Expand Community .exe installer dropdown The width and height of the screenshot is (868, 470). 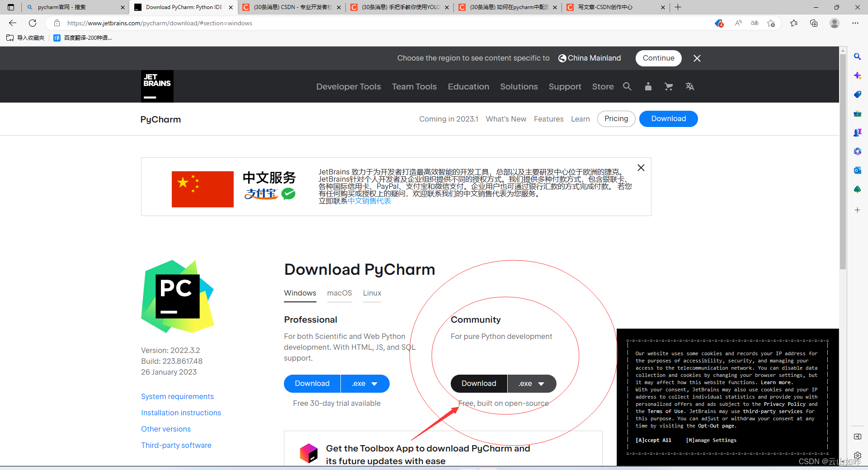(x=532, y=383)
